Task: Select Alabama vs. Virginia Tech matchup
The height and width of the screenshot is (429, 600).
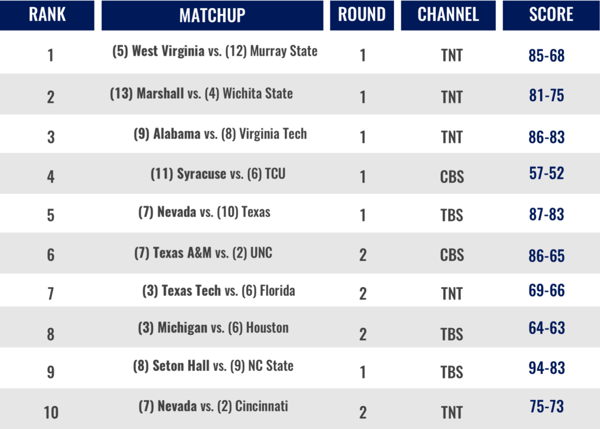Action: click(x=220, y=134)
